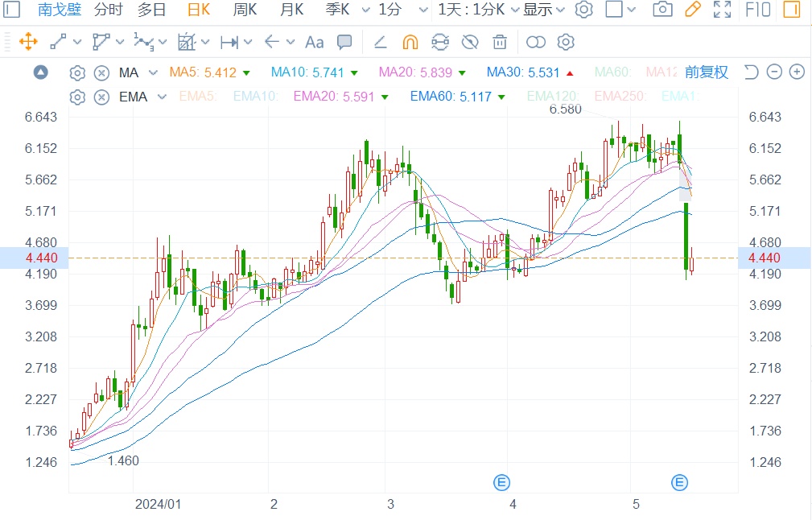The height and width of the screenshot is (520, 812).
Task: Remove the EMA indicator
Action: pyautogui.click(x=101, y=97)
